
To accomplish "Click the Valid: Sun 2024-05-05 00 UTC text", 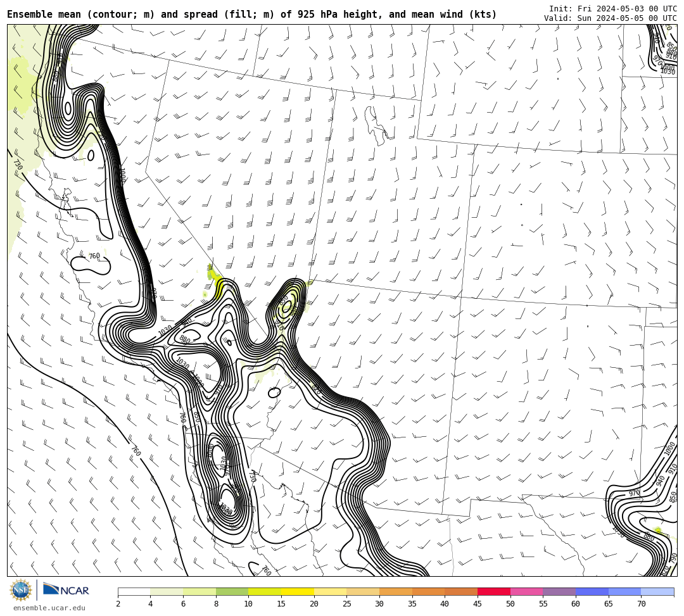I will click(x=611, y=18).
